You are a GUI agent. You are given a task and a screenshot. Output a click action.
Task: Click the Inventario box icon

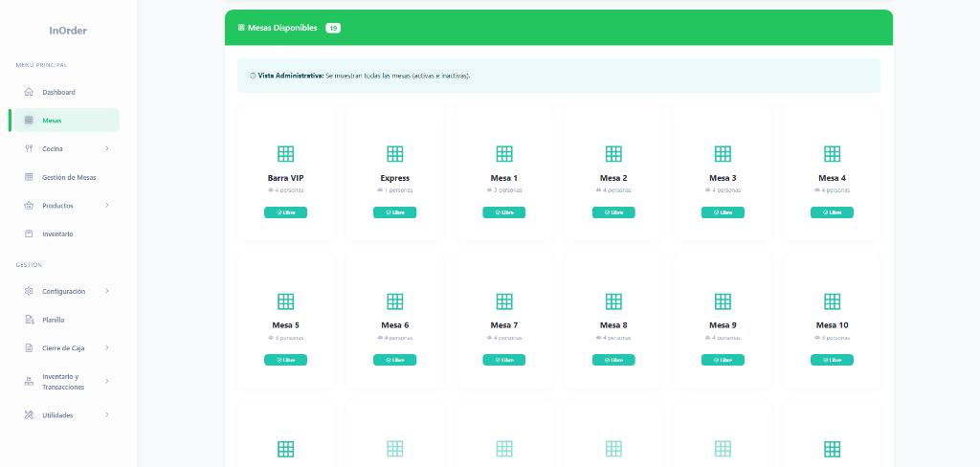pos(29,233)
